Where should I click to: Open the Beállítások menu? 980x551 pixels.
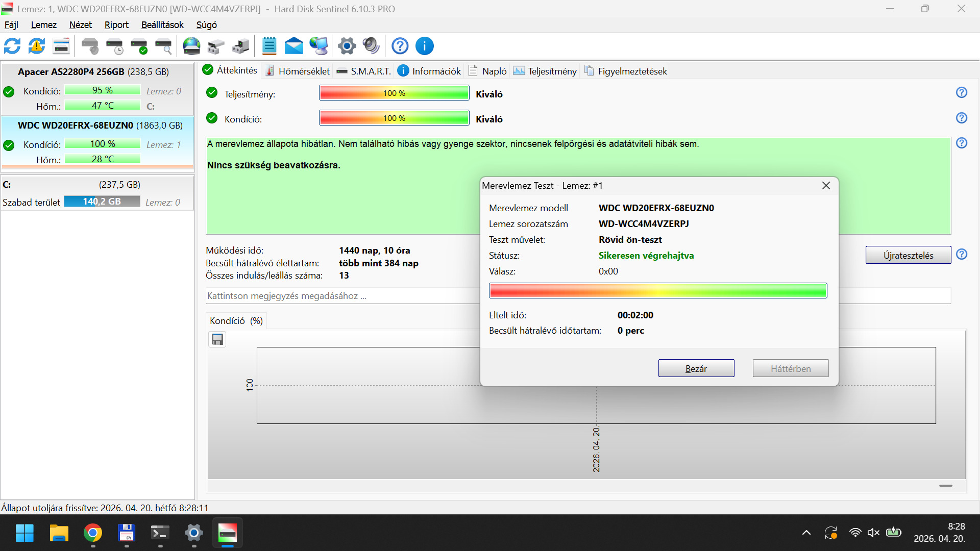[162, 25]
